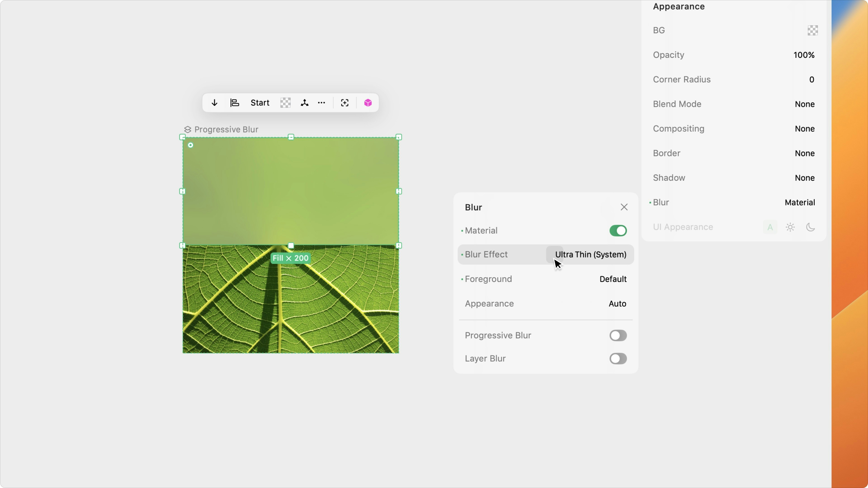Select the light mode sun icon
The width and height of the screenshot is (868, 488).
[x=790, y=227]
